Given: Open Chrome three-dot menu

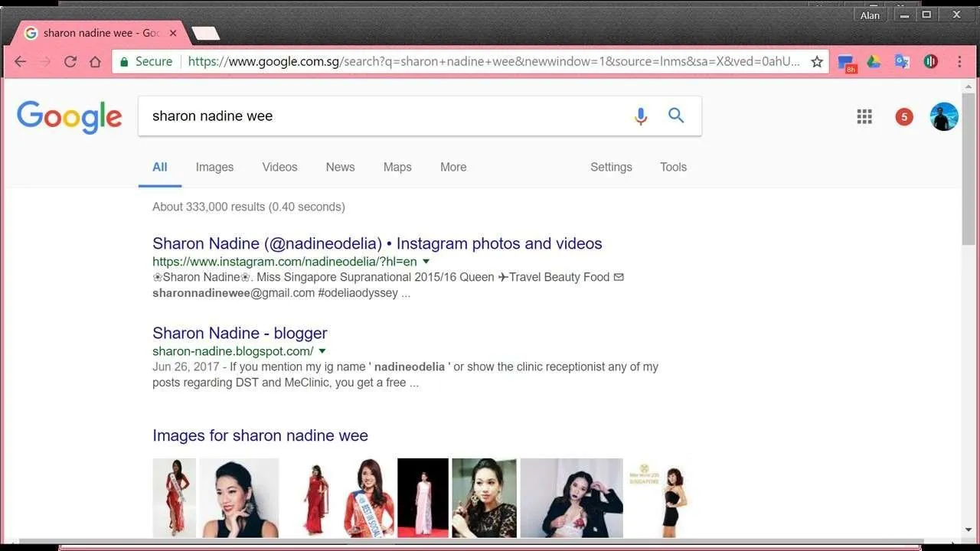Looking at the screenshot, I should 959,62.
